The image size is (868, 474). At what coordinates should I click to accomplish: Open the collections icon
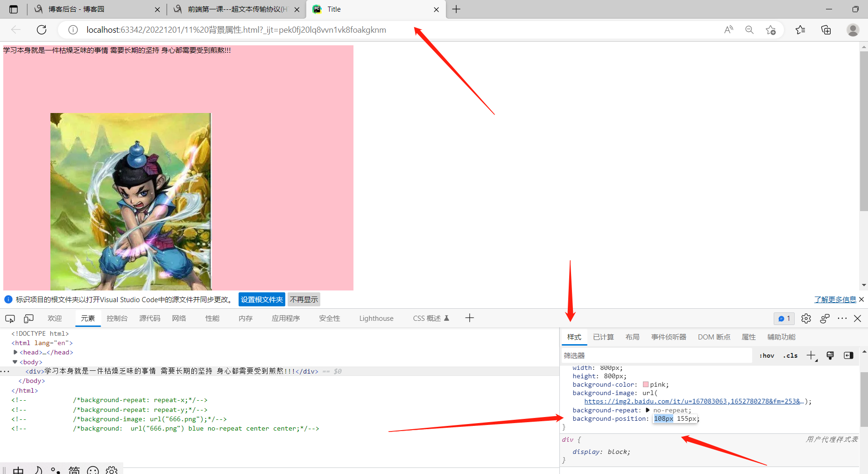tap(826, 30)
